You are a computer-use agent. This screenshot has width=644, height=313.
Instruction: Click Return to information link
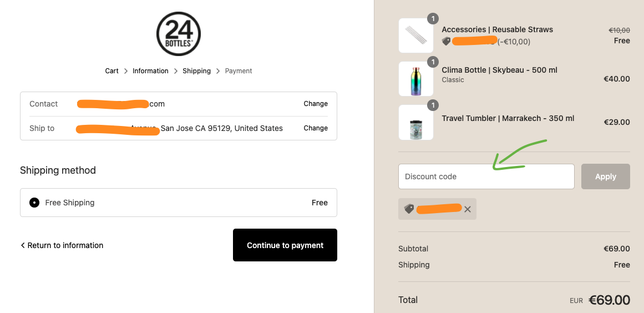pyautogui.click(x=62, y=245)
